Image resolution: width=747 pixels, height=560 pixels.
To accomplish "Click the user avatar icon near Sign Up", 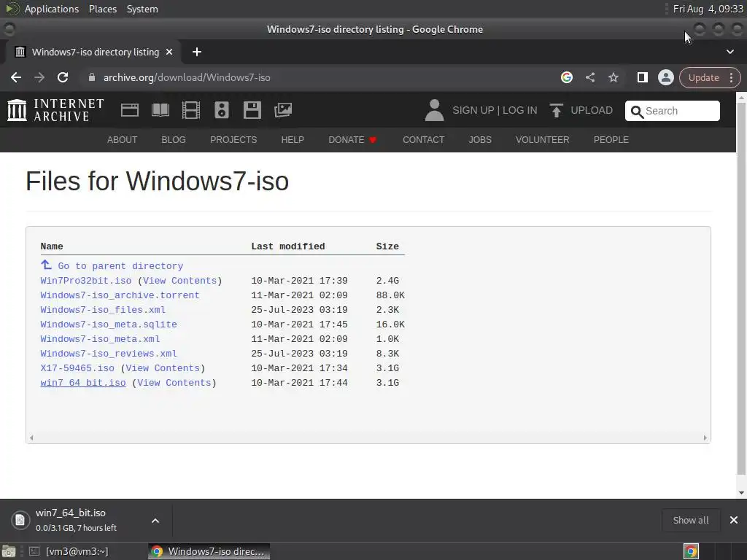I will pyautogui.click(x=434, y=110).
